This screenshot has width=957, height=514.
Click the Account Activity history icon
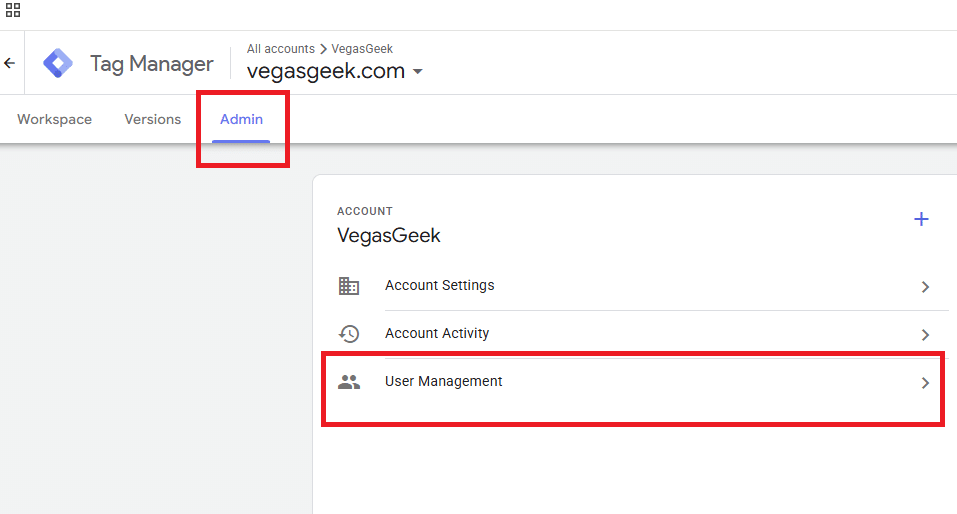(x=349, y=333)
